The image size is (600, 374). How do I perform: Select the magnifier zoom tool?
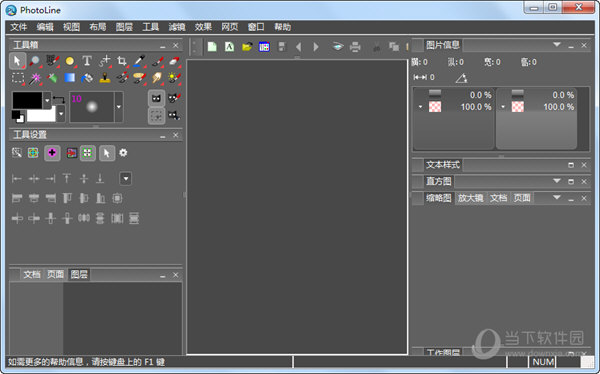click(x=35, y=61)
